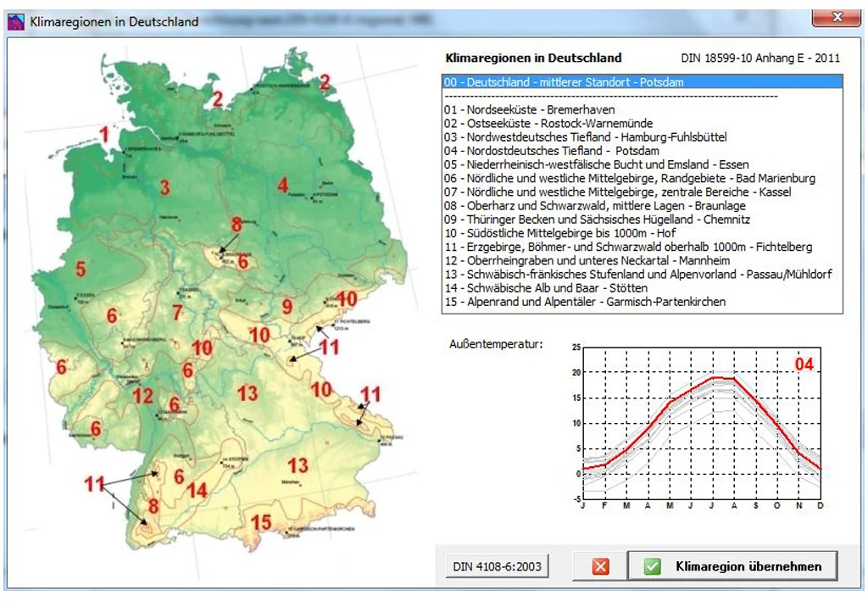Choose 15 - Alpenrand und Alpentäler - Garmisch-Partenkirchen
The height and width of the screenshot is (601, 868).
click(x=585, y=302)
